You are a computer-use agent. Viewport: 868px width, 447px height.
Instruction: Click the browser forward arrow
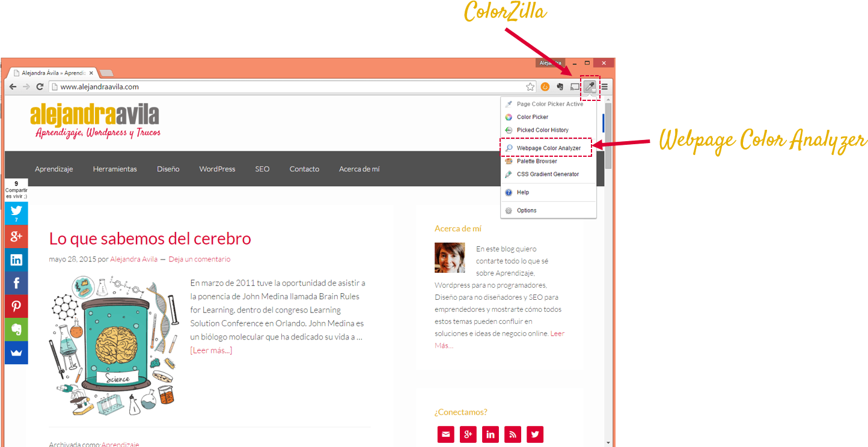click(26, 87)
